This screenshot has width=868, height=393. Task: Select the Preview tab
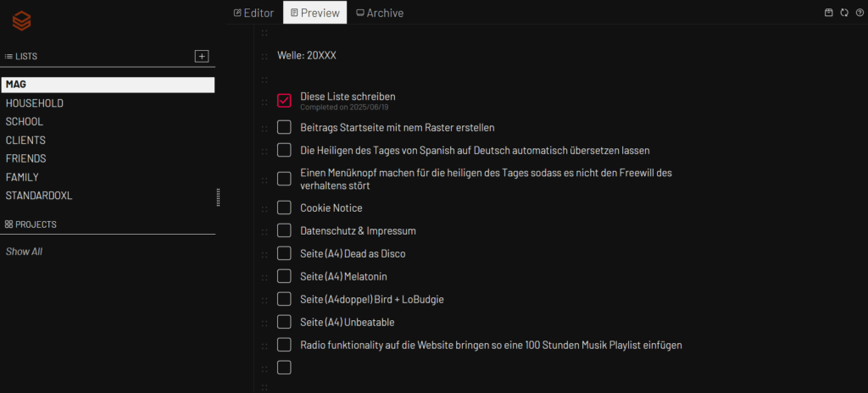(x=315, y=13)
